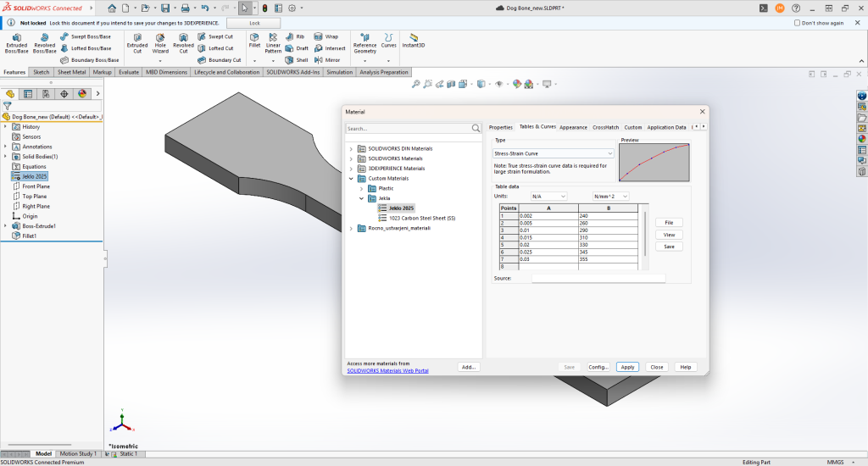The width and height of the screenshot is (868, 466).
Task: Open Reference Geometry tools
Action: pyautogui.click(x=364, y=43)
